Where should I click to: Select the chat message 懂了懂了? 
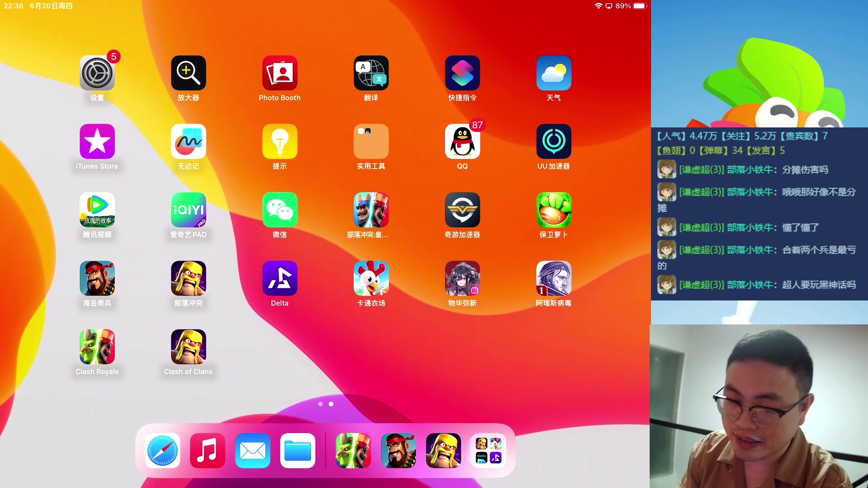click(x=801, y=228)
